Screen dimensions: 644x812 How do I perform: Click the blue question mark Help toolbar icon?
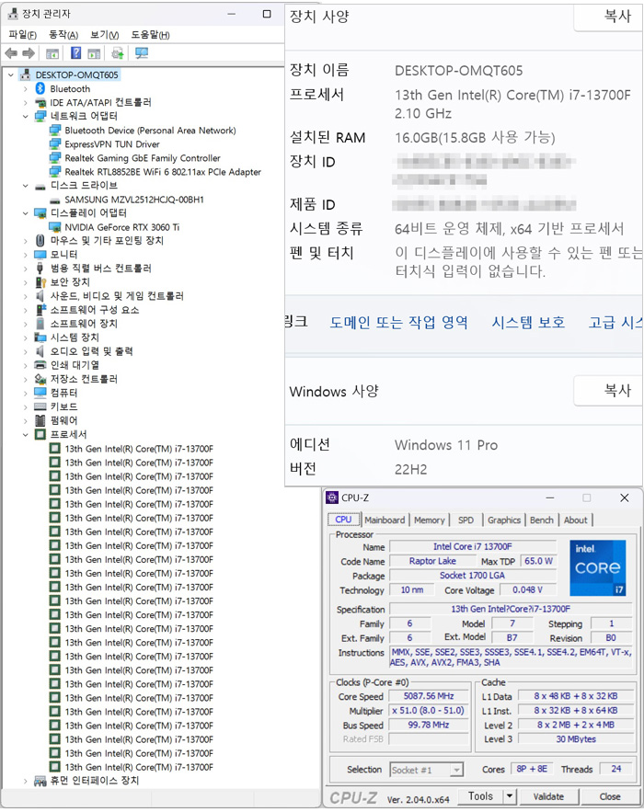pos(75,52)
